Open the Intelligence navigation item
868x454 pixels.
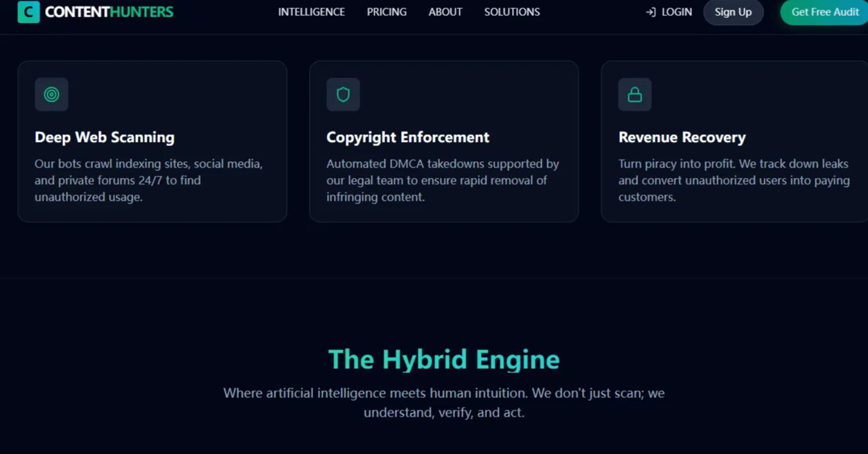[311, 12]
